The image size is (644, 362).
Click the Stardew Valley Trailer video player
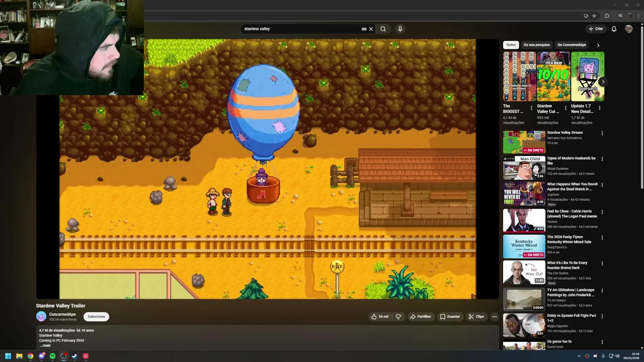coord(267,169)
